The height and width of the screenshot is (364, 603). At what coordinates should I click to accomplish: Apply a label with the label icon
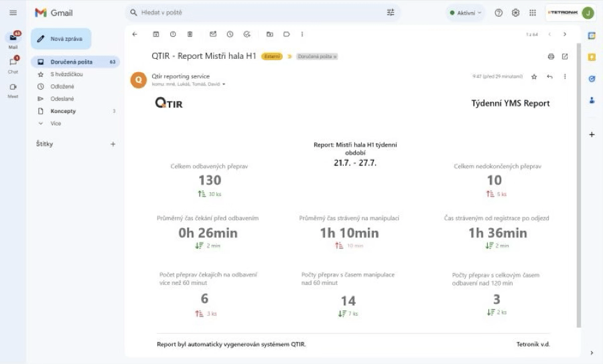point(287,34)
